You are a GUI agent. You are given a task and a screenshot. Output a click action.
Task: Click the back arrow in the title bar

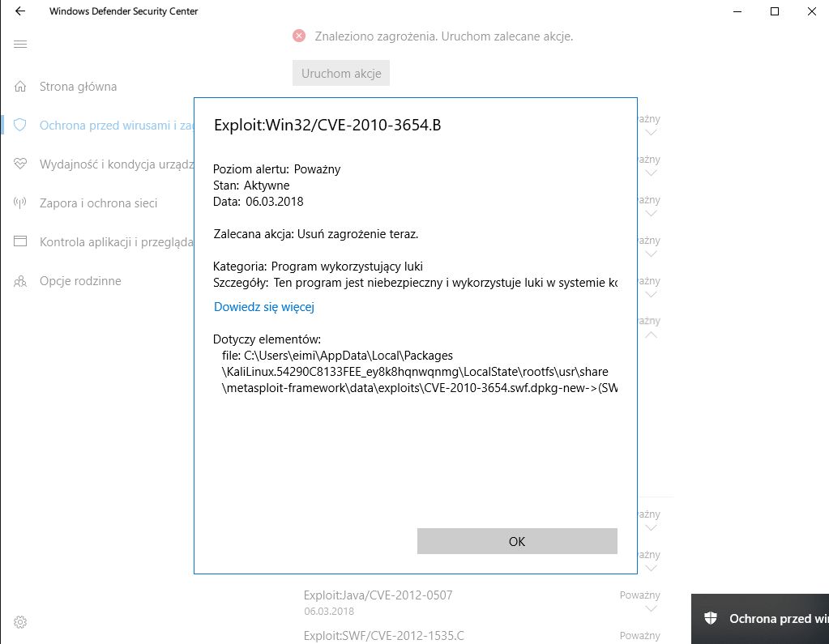tap(19, 11)
